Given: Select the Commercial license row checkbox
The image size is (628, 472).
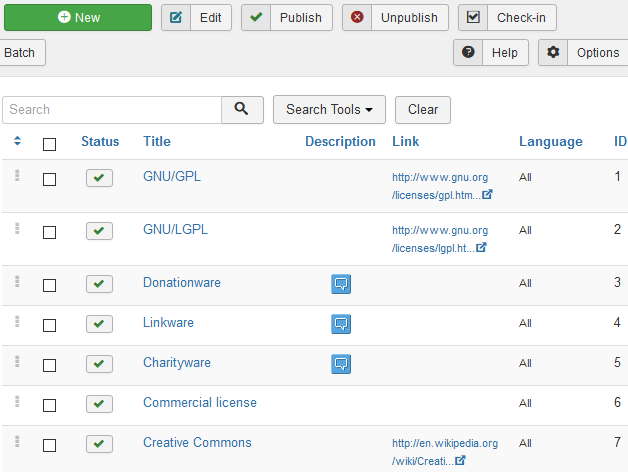Looking at the screenshot, I should coord(49,405).
